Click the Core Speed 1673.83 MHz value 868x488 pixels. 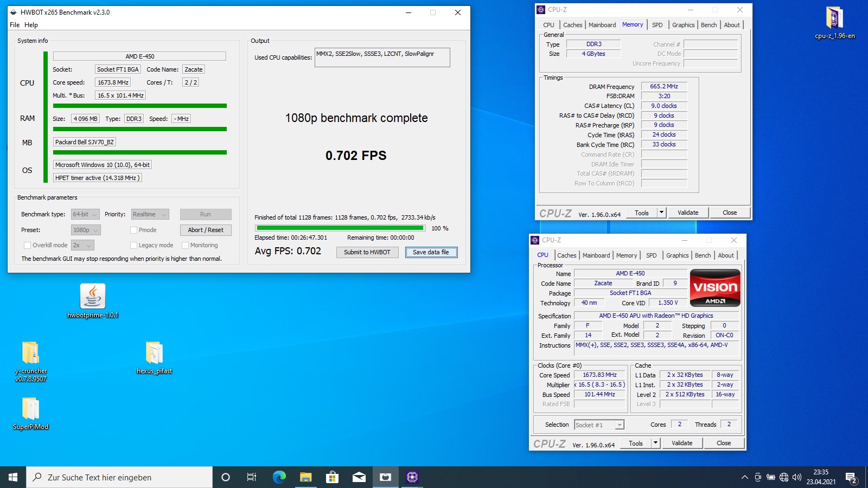(x=599, y=375)
